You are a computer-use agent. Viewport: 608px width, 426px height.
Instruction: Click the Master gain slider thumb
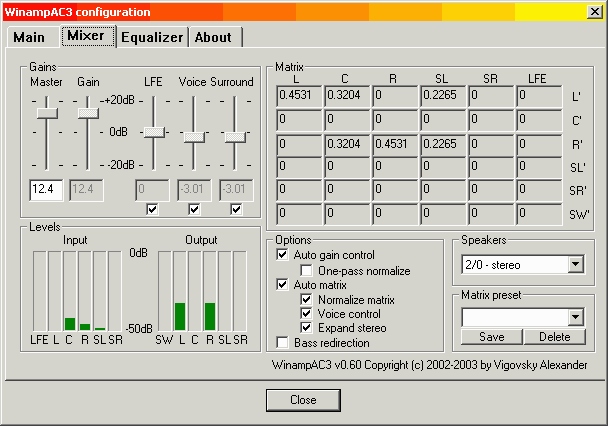[47, 113]
